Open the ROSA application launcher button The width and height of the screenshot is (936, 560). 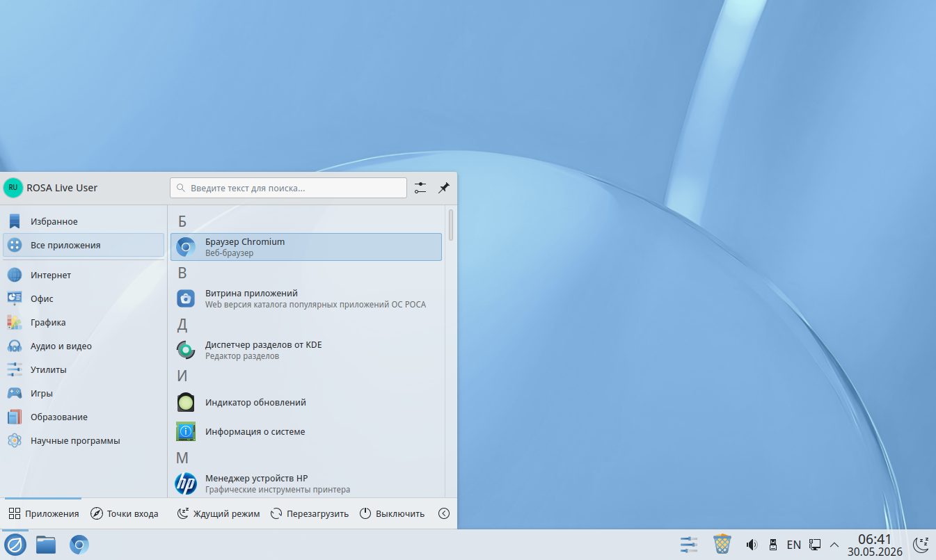[x=15, y=544]
